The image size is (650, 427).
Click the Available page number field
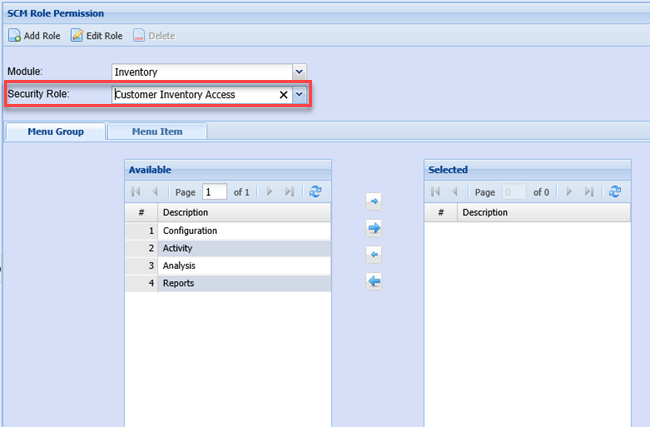(x=214, y=192)
